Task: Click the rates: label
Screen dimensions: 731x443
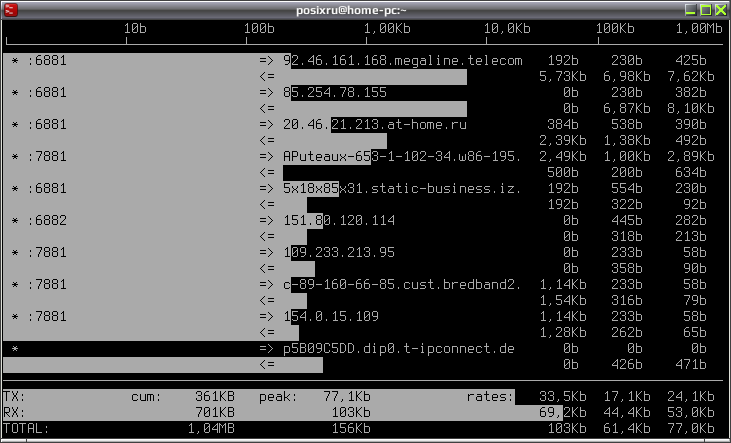Action: click(490, 396)
